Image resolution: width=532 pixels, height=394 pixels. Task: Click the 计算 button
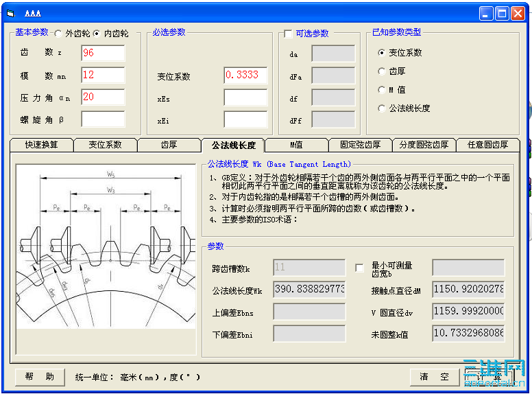point(489,377)
